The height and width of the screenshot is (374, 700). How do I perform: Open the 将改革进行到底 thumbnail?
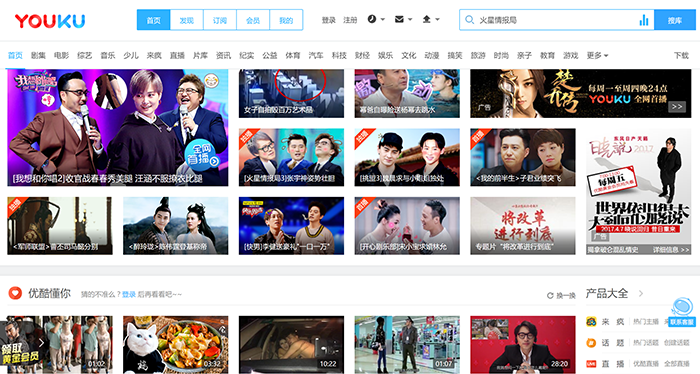coord(523,226)
